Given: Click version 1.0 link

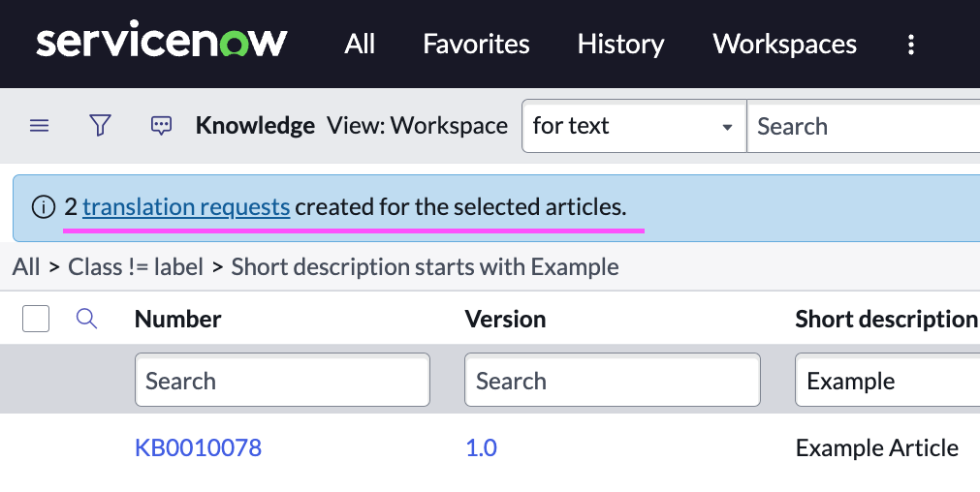Looking at the screenshot, I should pyautogui.click(x=481, y=447).
